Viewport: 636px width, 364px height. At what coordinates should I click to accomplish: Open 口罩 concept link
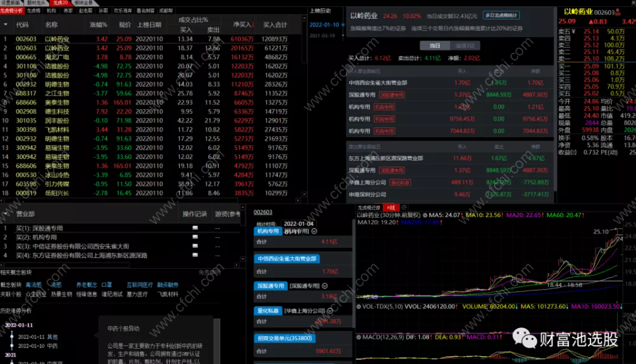pos(107,285)
